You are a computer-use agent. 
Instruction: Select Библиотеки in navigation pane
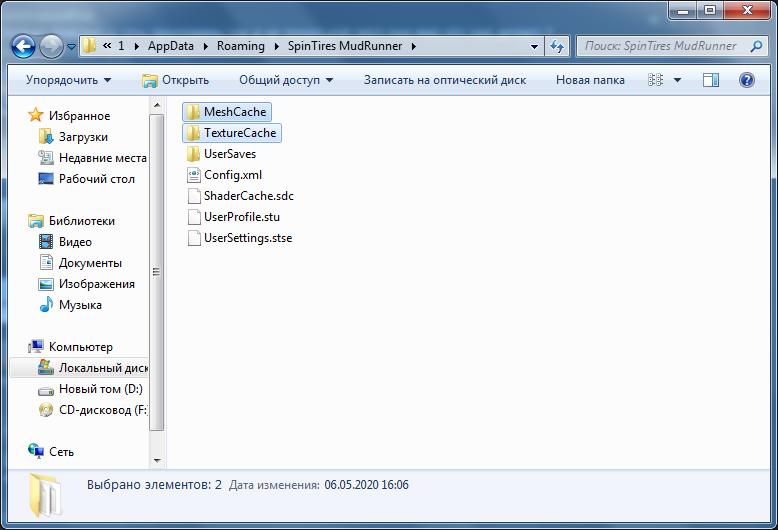click(82, 221)
